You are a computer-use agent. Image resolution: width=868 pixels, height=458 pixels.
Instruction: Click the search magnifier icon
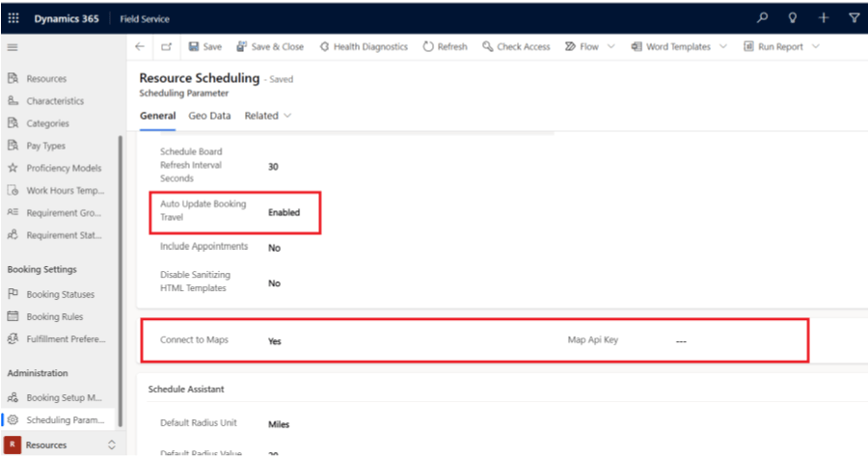[x=763, y=18]
